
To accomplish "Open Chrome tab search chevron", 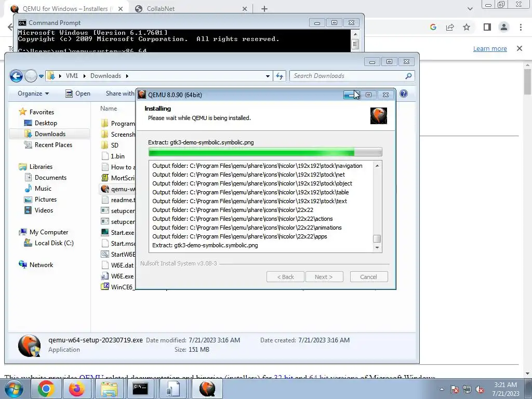I will coord(470,9).
